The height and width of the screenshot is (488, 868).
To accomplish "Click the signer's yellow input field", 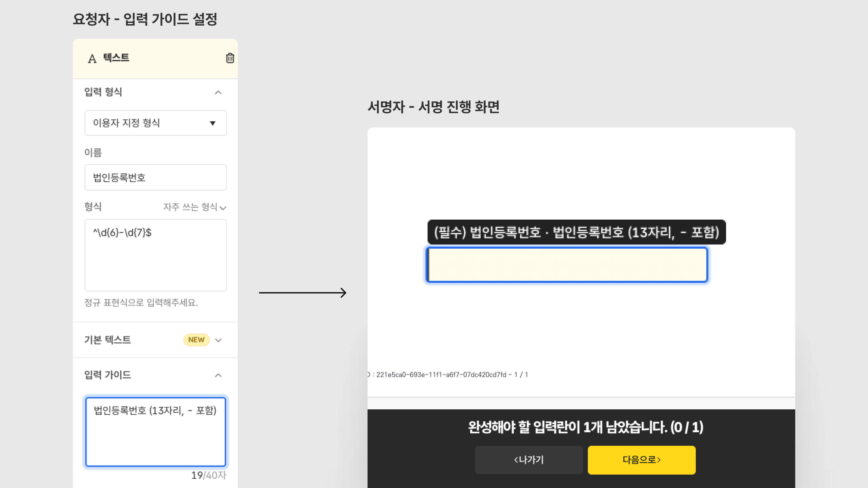I will tap(567, 265).
